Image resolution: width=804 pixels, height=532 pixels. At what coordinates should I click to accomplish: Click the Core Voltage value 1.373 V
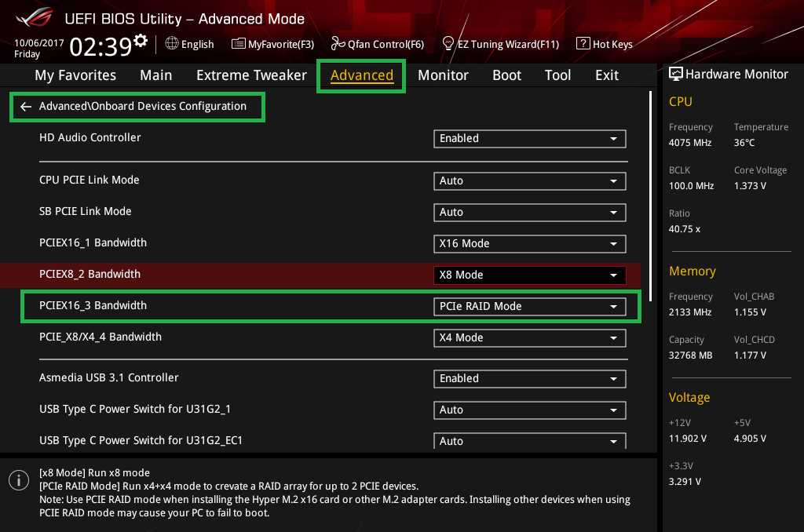tap(750, 185)
